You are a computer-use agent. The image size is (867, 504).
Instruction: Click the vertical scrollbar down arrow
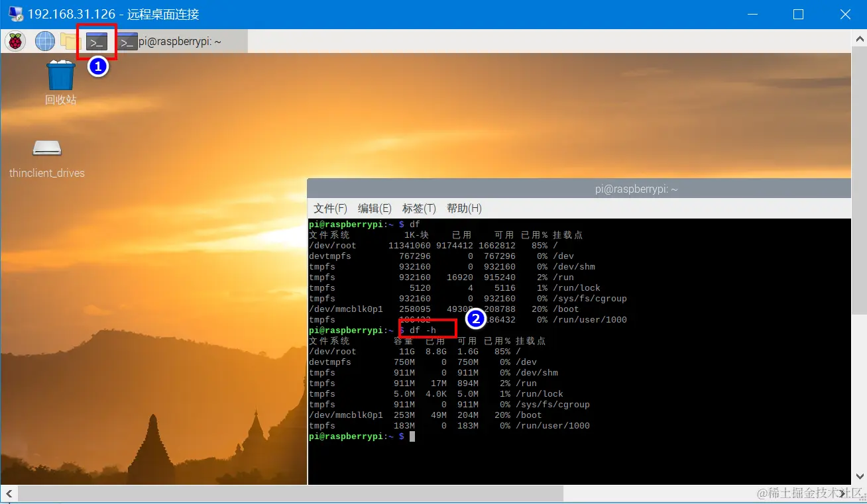coord(859,476)
